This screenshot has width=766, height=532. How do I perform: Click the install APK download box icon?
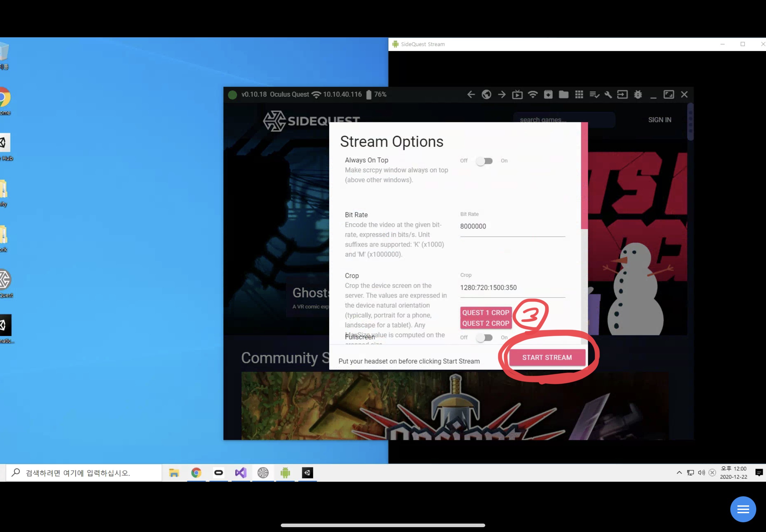pos(548,95)
